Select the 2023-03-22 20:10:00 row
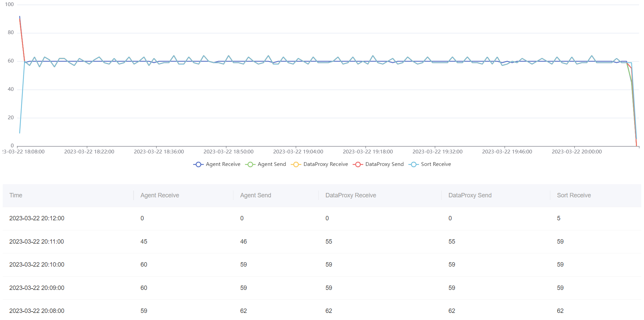 pos(37,265)
